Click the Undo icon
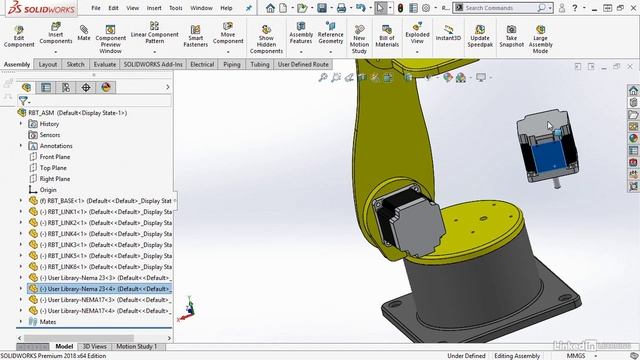This screenshot has width=640, height=360. [360, 8]
